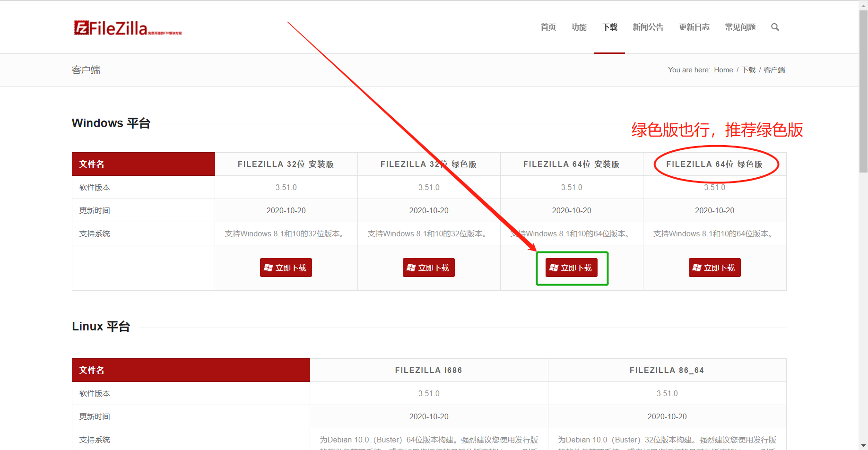Click Windows table 更新时间 row label

[x=95, y=210]
